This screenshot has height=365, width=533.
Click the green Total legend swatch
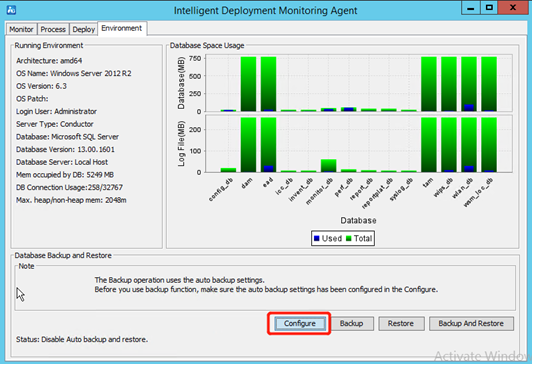pos(348,238)
